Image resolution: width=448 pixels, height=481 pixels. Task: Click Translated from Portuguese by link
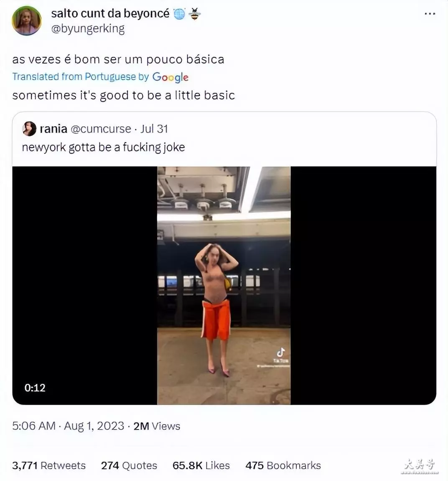(x=81, y=77)
